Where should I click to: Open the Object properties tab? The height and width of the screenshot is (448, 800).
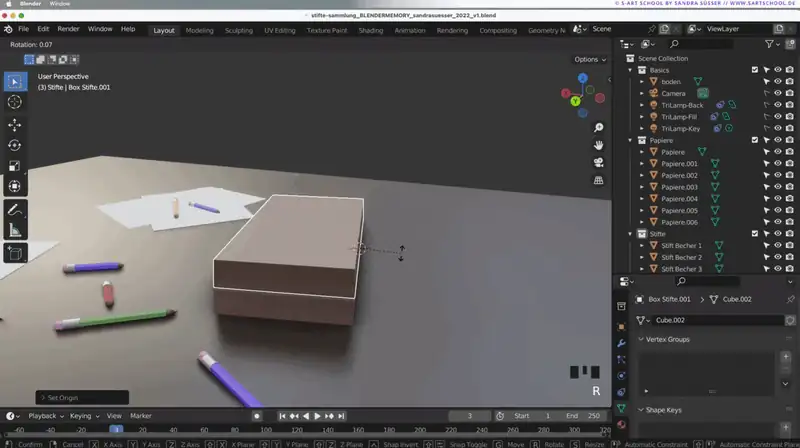pos(621,327)
